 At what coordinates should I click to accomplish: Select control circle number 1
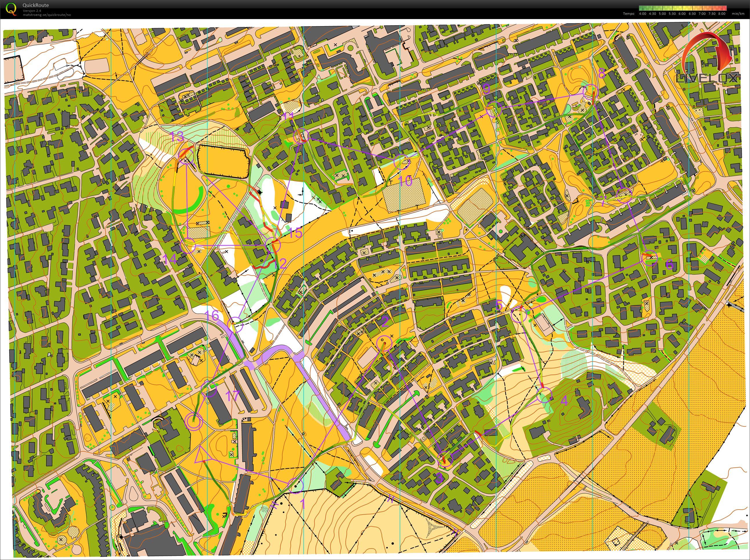295,486
